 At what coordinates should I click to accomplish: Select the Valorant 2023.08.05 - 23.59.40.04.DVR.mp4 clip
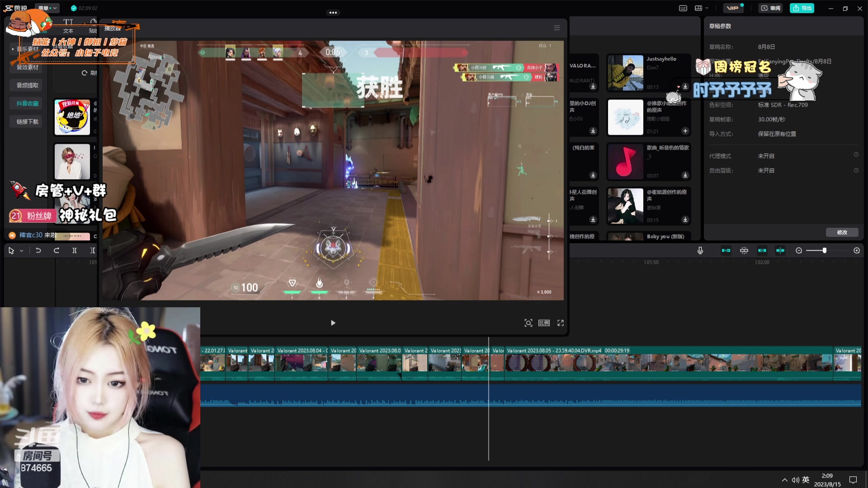669,363
